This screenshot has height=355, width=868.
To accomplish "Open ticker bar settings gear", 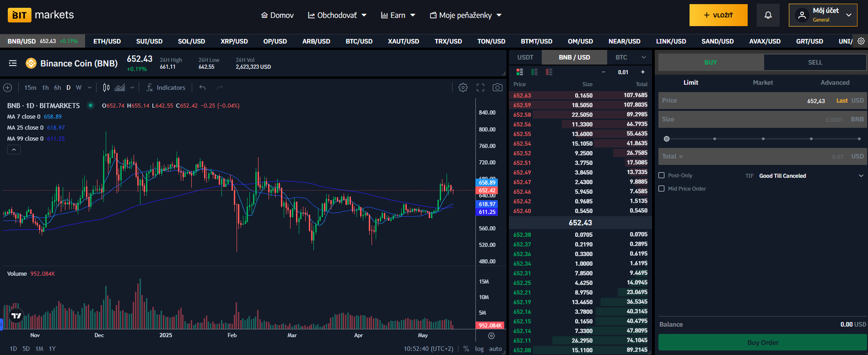I will 861,41.
